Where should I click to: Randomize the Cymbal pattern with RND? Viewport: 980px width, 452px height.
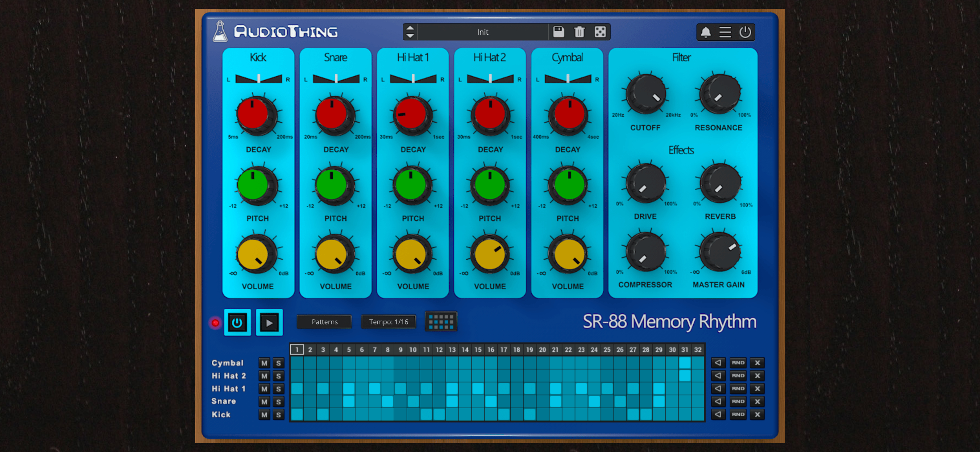tap(738, 363)
